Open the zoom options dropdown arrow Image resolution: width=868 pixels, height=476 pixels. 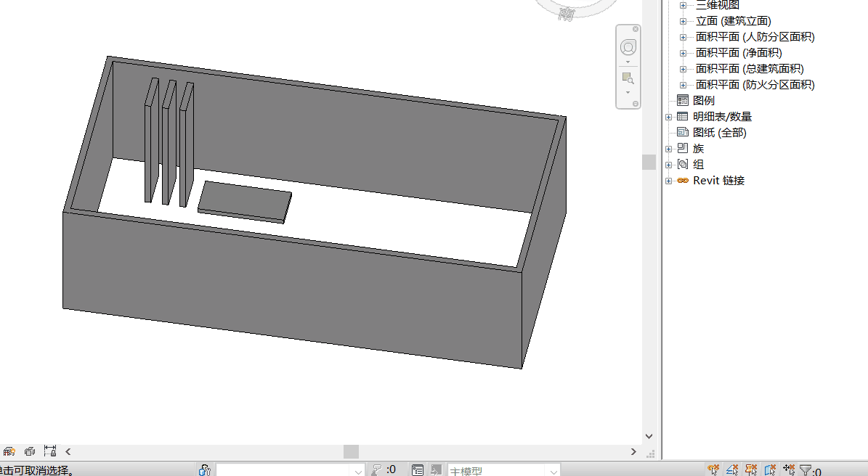click(x=628, y=92)
